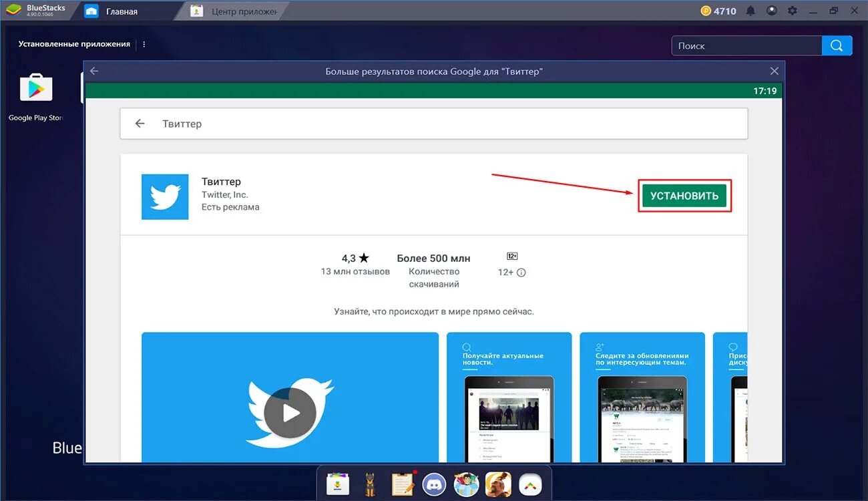Screen dimensions: 868x501
Task: Open the BlueStacks coin balance 4710
Action: click(x=718, y=11)
